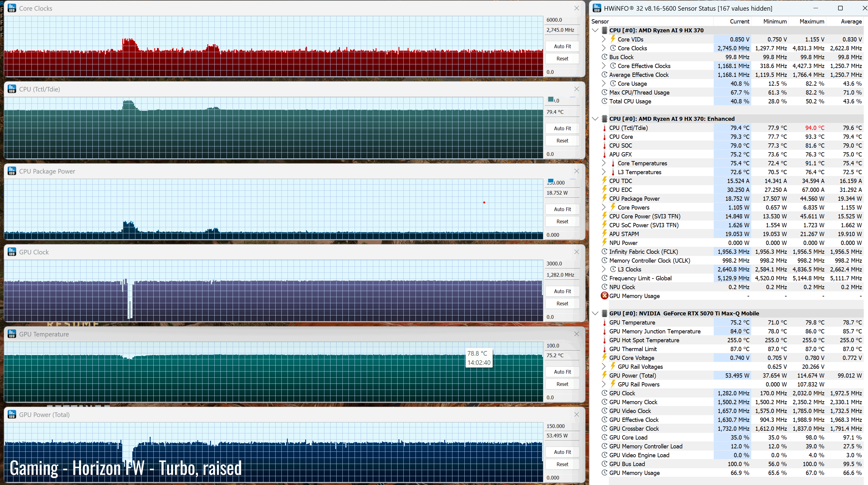The width and height of the screenshot is (868, 485).
Task: Close the Core Clocks graph window
Action: coord(577,8)
